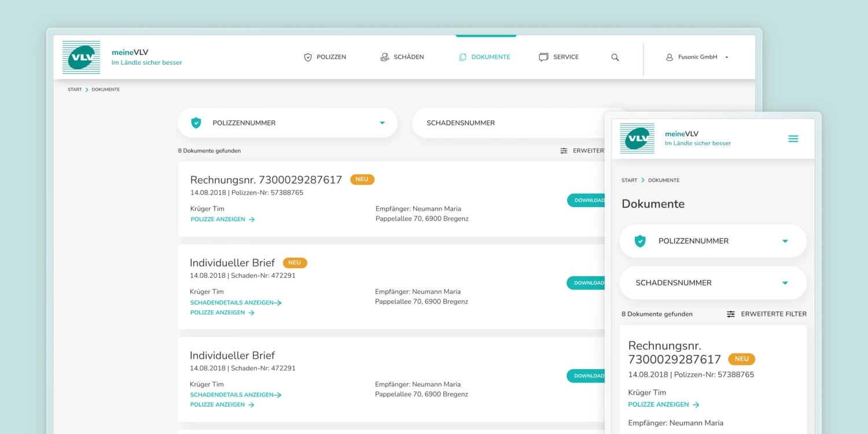Expand the desktop Polizzennummer dropdown
This screenshot has width=868, height=434.
(x=382, y=123)
